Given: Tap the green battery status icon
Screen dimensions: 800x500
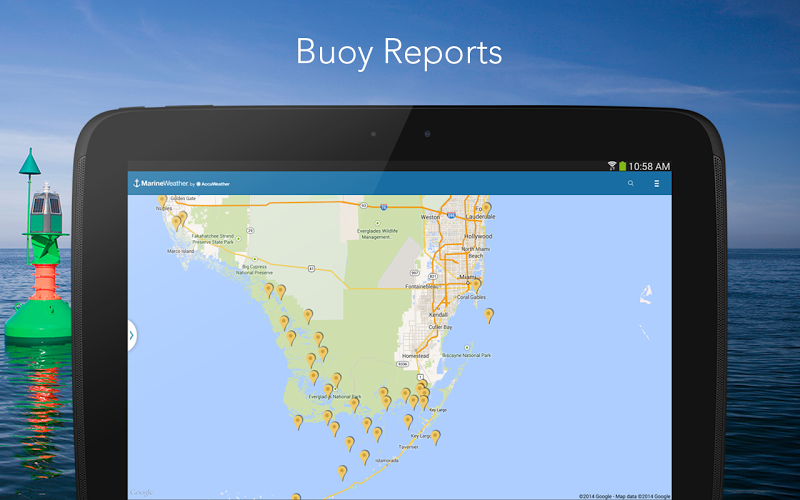Looking at the screenshot, I should click(622, 166).
